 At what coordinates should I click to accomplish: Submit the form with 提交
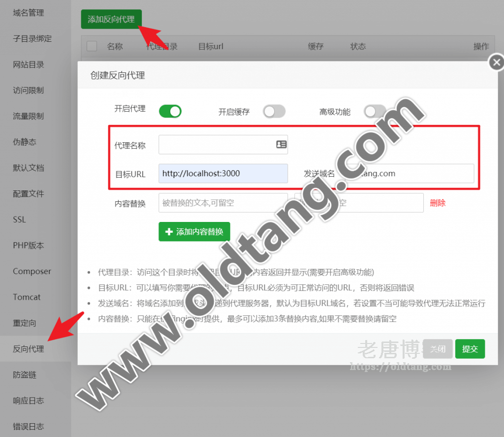[x=470, y=348]
